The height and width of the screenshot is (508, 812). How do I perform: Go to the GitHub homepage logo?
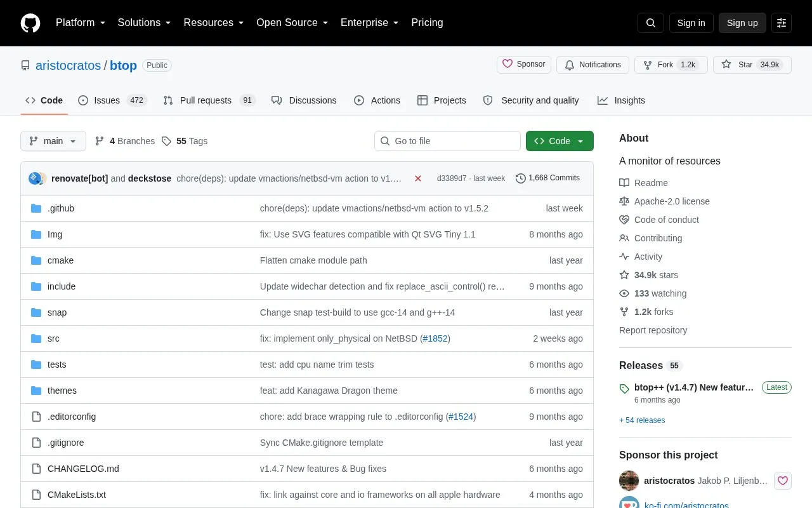click(x=30, y=23)
